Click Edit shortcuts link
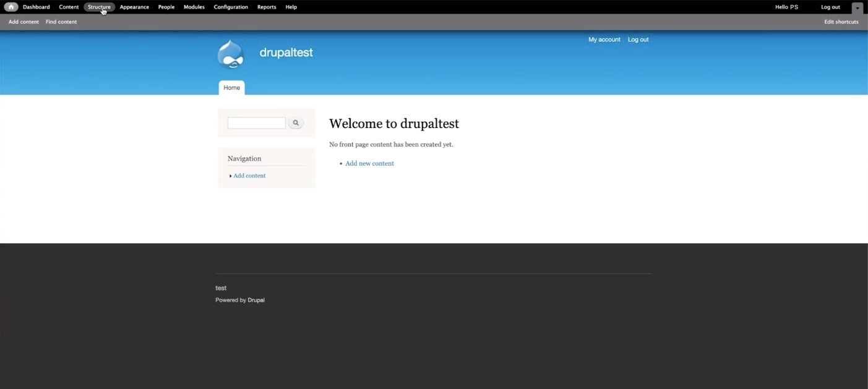This screenshot has height=389, width=868. point(841,22)
